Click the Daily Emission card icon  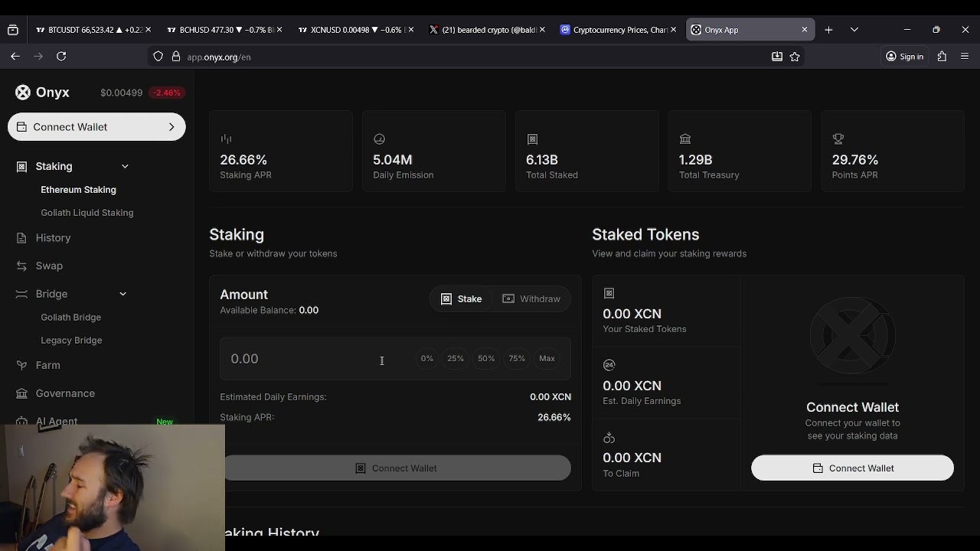(379, 139)
